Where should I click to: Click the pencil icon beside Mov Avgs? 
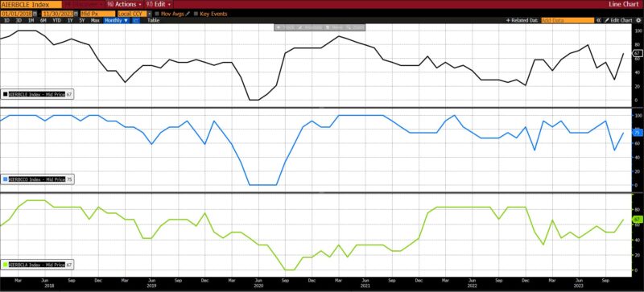(x=188, y=14)
